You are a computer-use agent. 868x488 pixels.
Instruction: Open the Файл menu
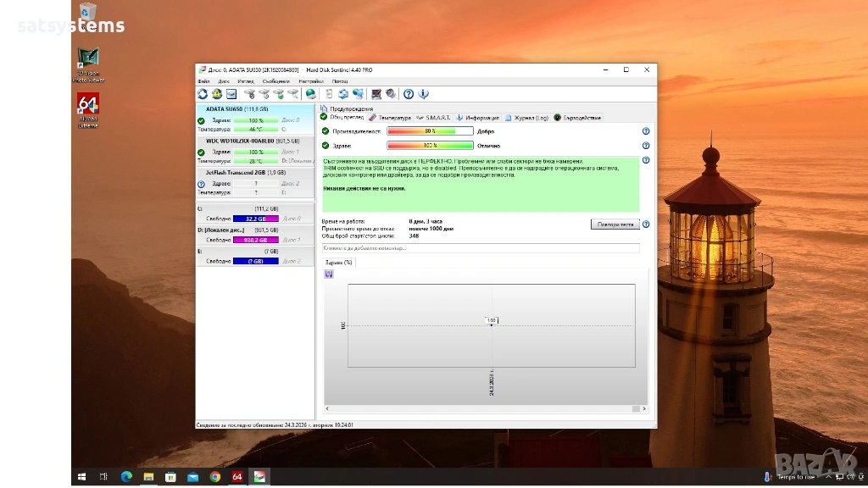tap(203, 81)
